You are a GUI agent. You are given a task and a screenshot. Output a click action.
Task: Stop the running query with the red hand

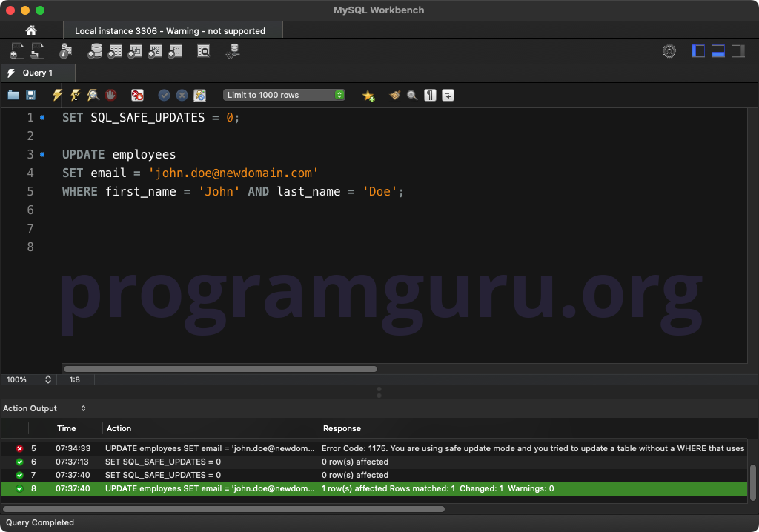click(x=111, y=95)
